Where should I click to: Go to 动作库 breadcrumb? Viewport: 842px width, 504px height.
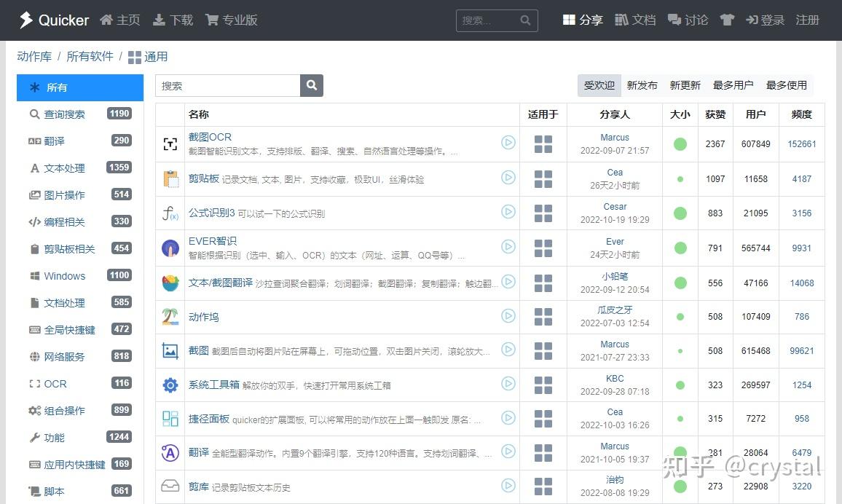(x=34, y=56)
